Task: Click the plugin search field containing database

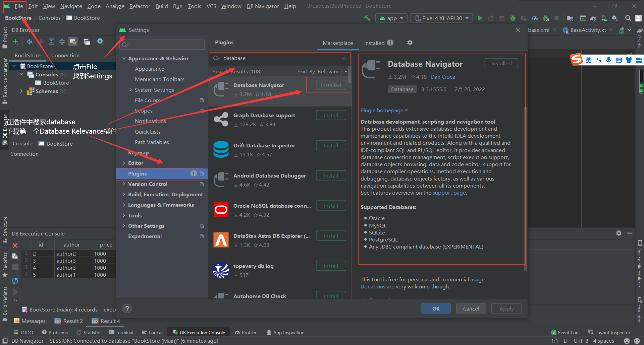Action: point(279,58)
